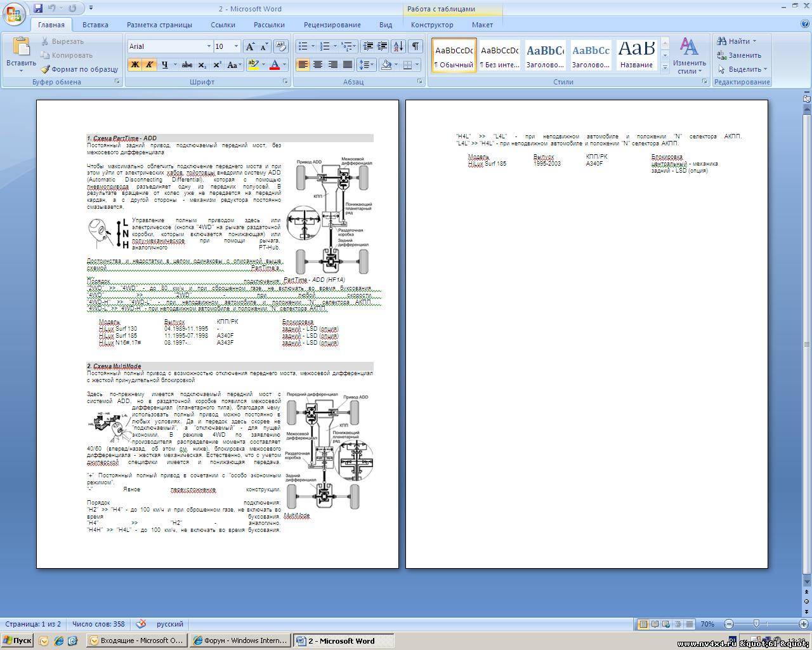Save the document via Quick Access toolbar
This screenshot has height=650, width=812.
(x=38, y=8)
